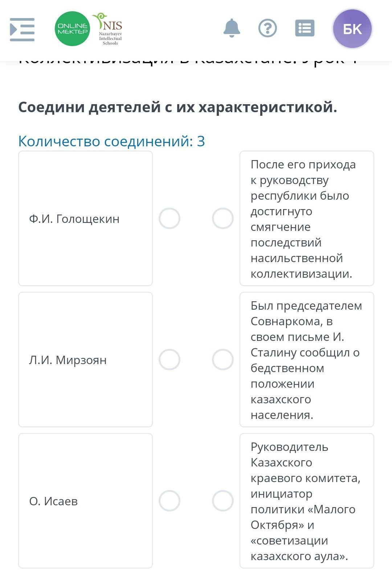This screenshot has height=575, width=392.
Task: Click the О. Исаев card
Action: point(85,501)
